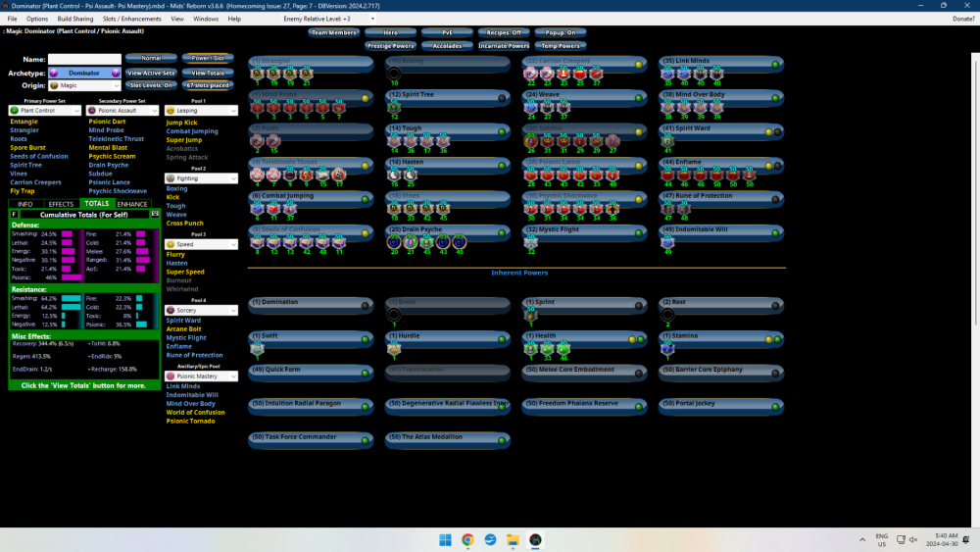The width and height of the screenshot is (980, 552).
Task: Click the F icon beside Cumulative Totals
Action: tap(15, 215)
